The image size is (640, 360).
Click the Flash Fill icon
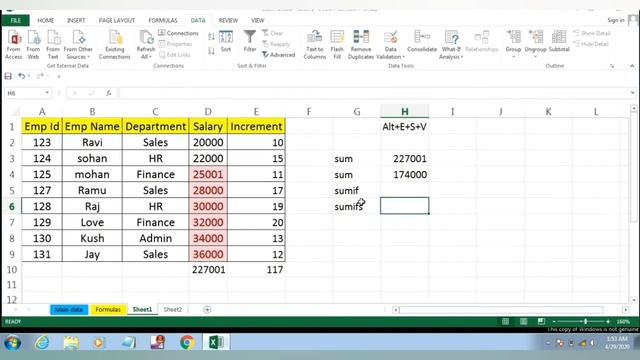(337, 44)
